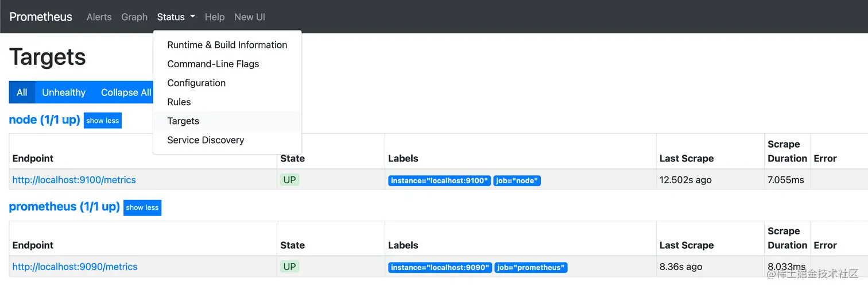Collapse the Status dropdown menu
Viewport: 868px width, 289px height.
176,17
